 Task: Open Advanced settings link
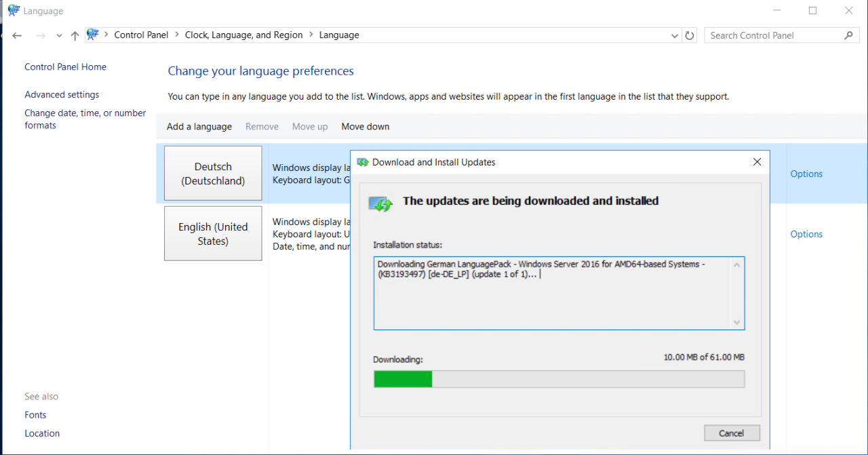point(62,95)
